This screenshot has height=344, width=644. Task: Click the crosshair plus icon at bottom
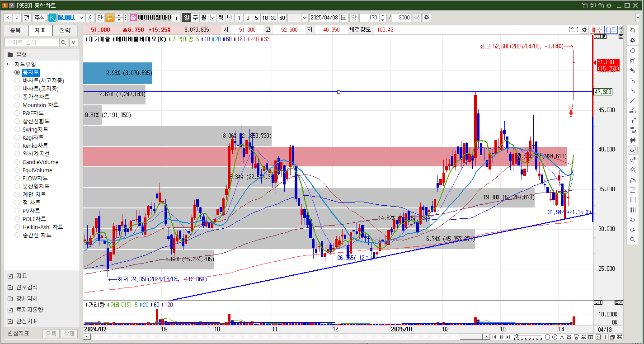click(x=606, y=337)
